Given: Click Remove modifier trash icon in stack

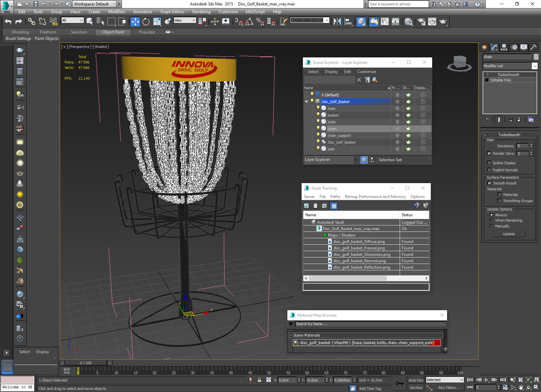Looking at the screenshot, I should [519, 120].
